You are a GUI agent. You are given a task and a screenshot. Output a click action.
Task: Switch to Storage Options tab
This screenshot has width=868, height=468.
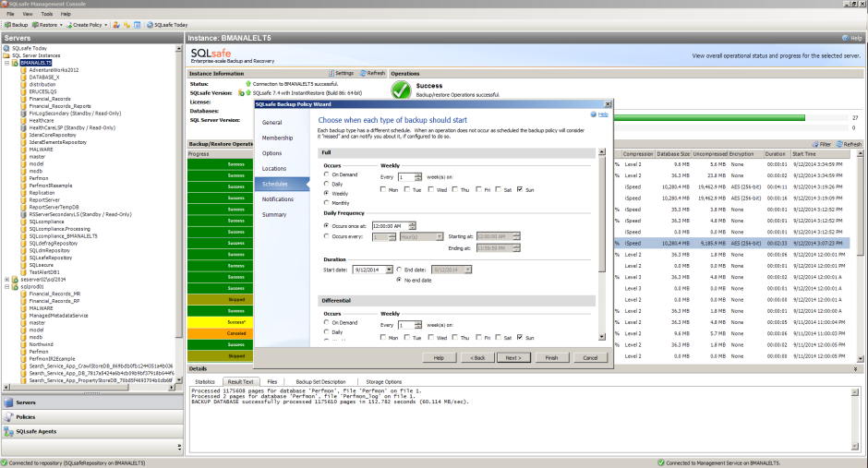383,382
